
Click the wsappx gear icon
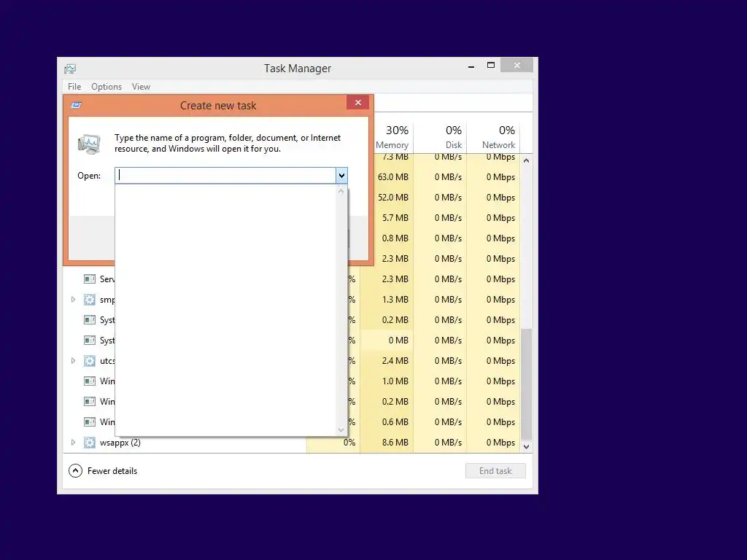coord(90,443)
